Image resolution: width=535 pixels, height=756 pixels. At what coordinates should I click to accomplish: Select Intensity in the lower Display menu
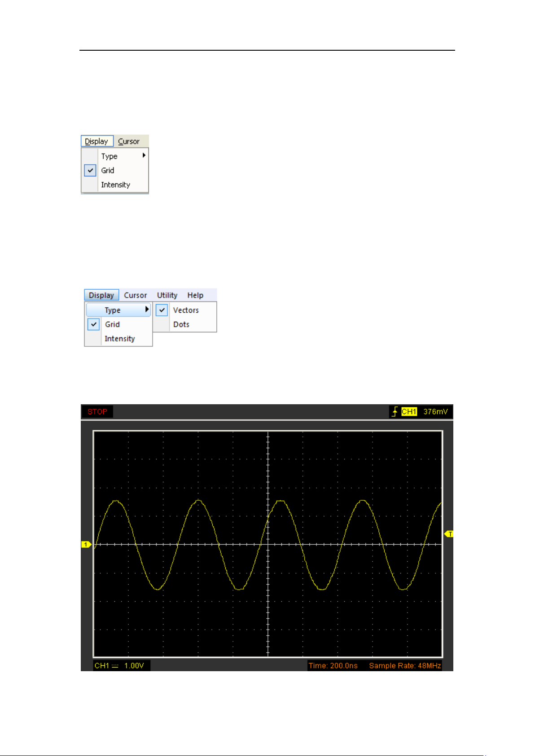(x=120, y=339)
